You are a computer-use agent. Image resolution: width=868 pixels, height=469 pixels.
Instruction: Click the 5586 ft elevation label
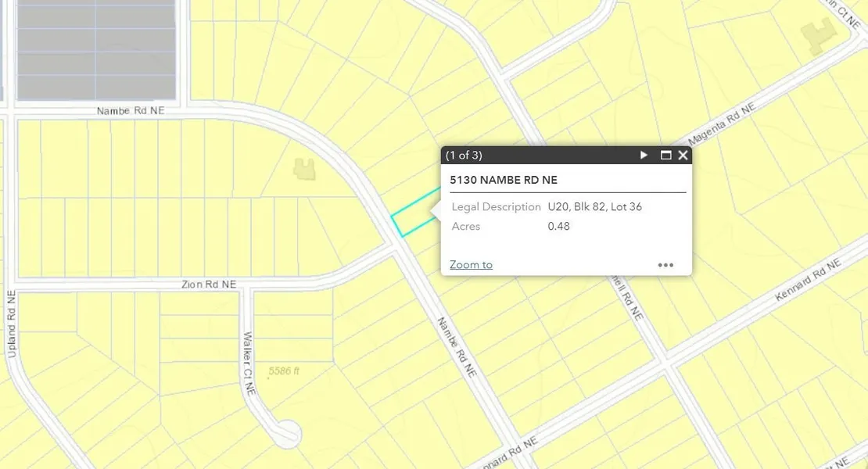point(284,371)
